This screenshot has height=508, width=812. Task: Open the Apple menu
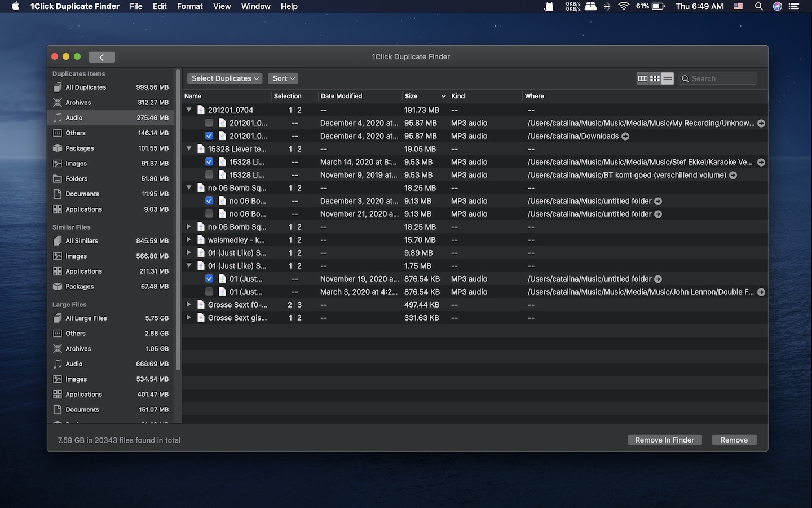pyautogui.click(x=15, y=6)
